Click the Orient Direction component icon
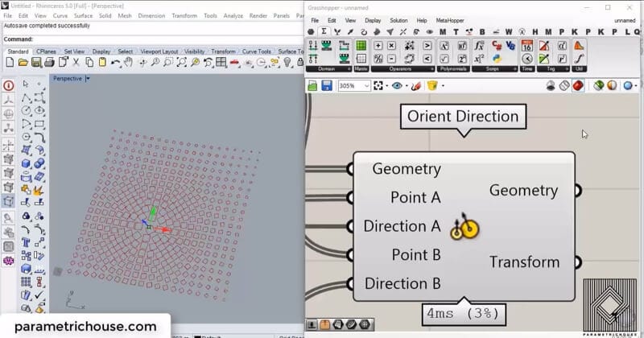644x338 pixels. tap(464, 227)
